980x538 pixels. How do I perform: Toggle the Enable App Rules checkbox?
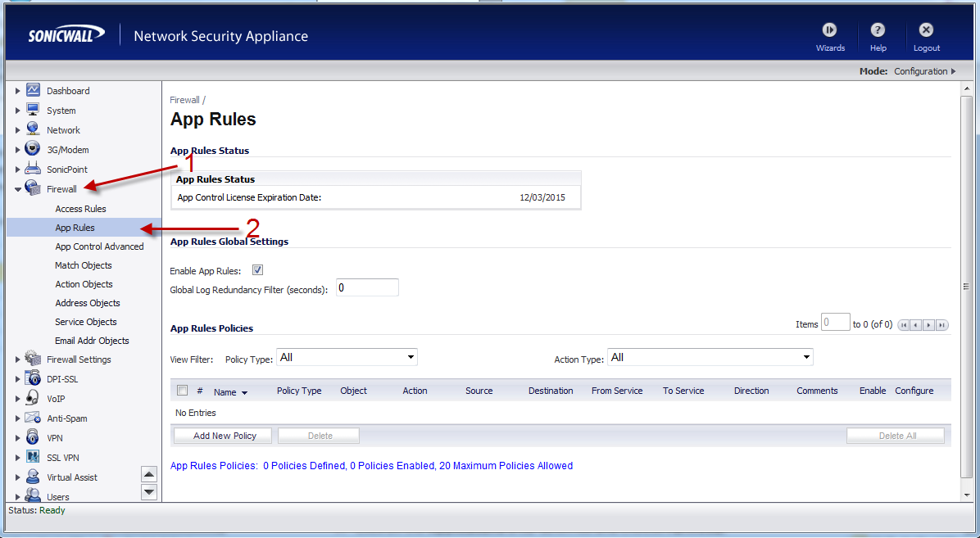257,270
